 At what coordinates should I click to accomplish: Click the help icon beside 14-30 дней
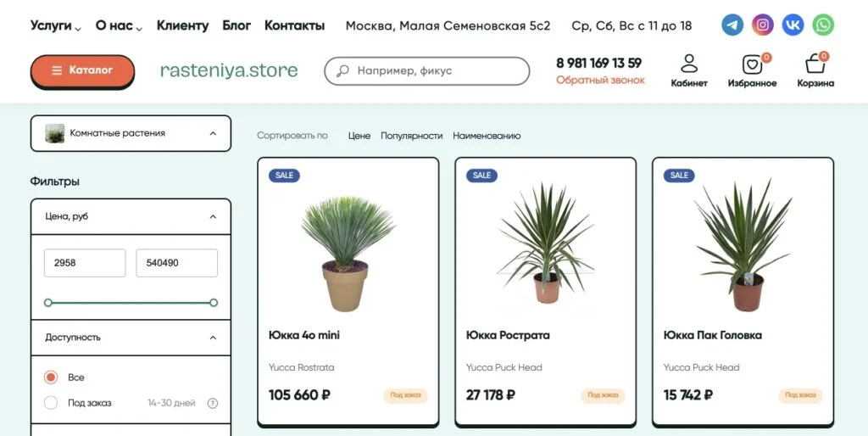click(213, 403)
